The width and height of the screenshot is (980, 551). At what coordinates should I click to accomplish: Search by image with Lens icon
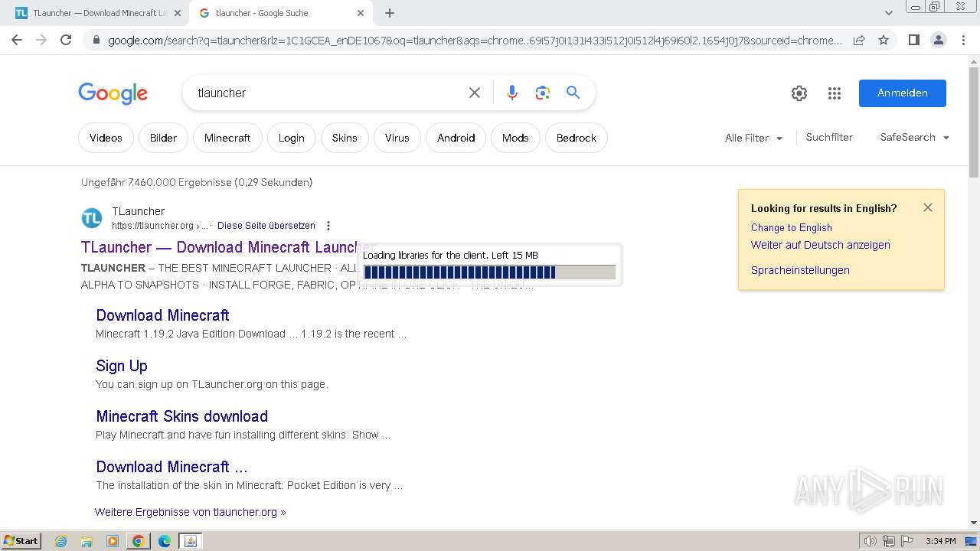pyautogui.click(x=543, y=93)
